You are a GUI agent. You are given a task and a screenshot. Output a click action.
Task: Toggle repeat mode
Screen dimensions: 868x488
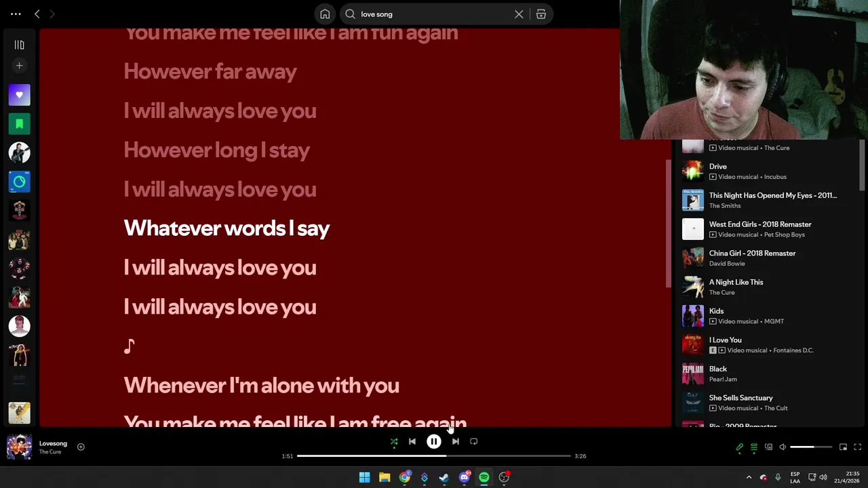click(474, 442)
